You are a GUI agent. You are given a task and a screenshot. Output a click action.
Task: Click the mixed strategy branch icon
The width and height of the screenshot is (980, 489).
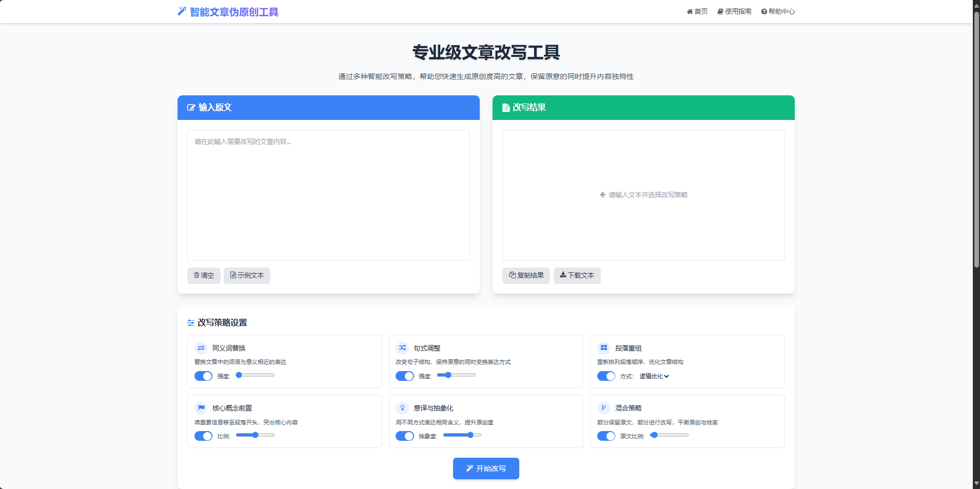click(x=604, y=408)
